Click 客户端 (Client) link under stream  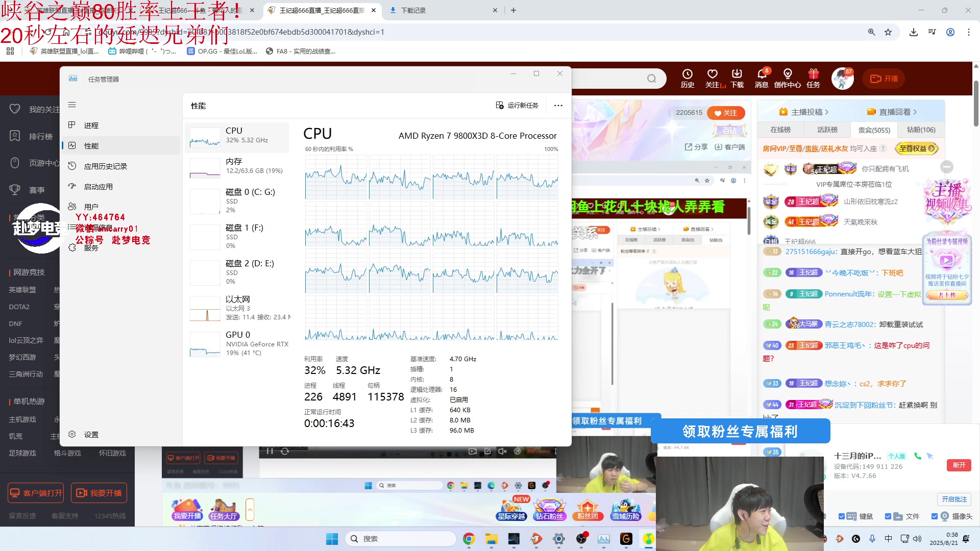click(x=730, y=147)
